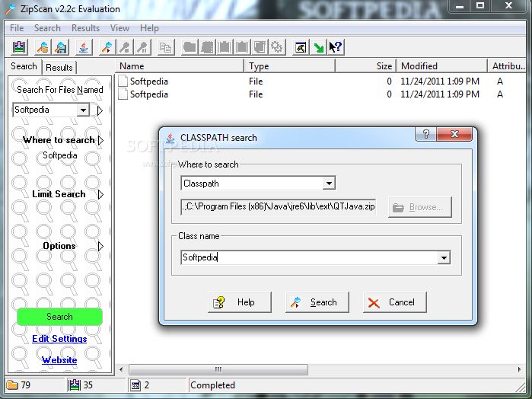Click the first Softpedia file icon
This screenshot has height=399, width=532.
(x=123, y=81)
